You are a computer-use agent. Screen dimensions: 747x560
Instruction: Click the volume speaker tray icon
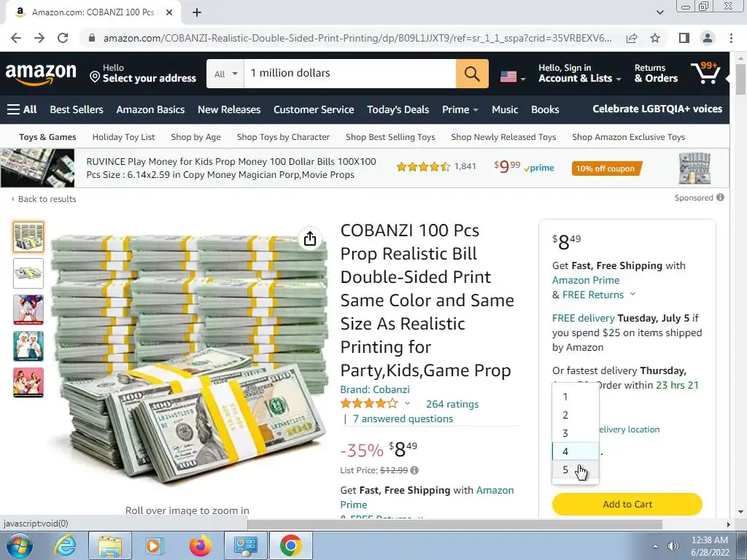673,546
